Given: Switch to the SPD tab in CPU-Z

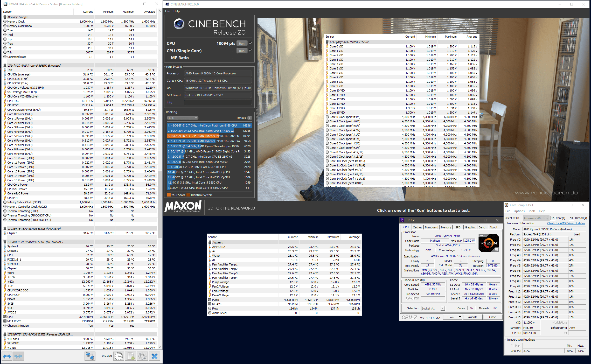Looking at the screenshot, I should point(458,227).
